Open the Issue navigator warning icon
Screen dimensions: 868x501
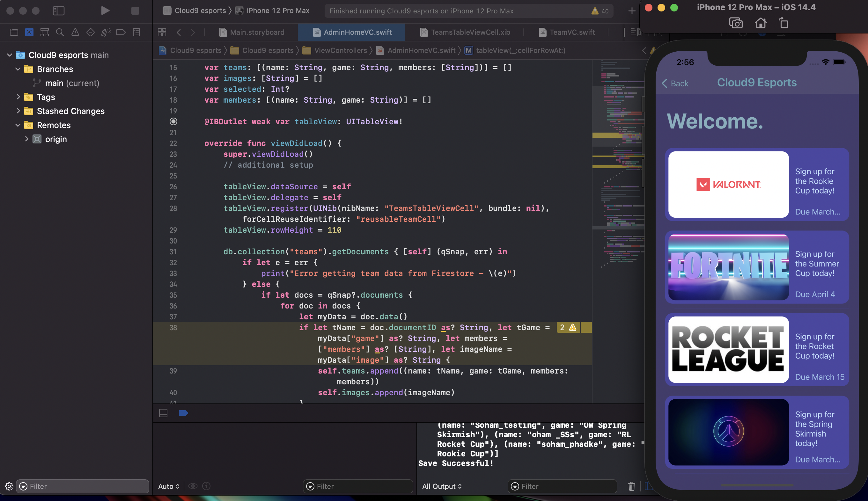pos(75,32)
